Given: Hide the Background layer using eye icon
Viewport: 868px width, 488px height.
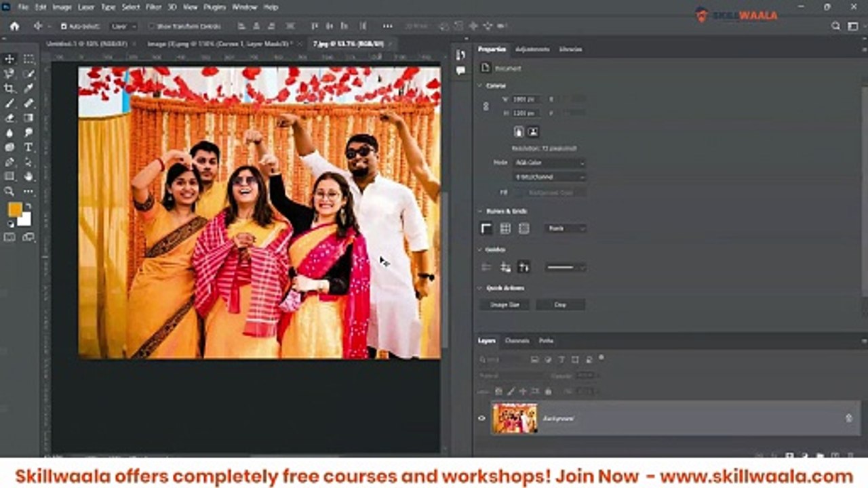Looking at the screenshot, I should 482,418.
